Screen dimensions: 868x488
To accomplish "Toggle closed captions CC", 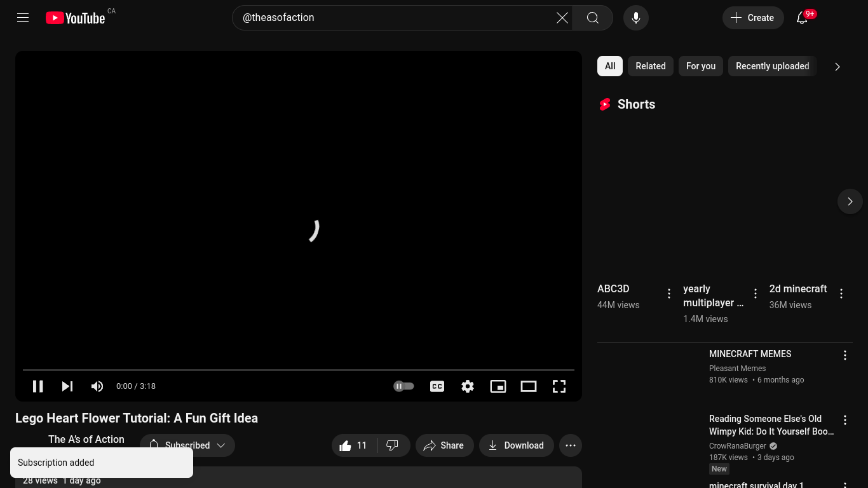I will (x=437, y=386).
